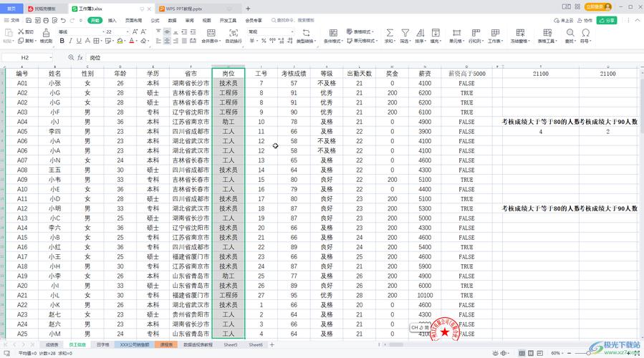
Task: Open the Worksheet (工作表) tool
Action: click(x=495, y=36)
